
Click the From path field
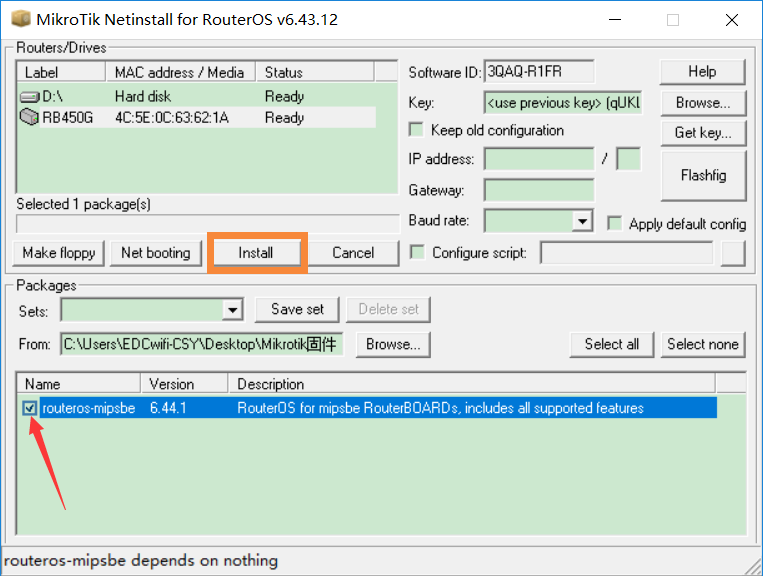click(202, 344)
